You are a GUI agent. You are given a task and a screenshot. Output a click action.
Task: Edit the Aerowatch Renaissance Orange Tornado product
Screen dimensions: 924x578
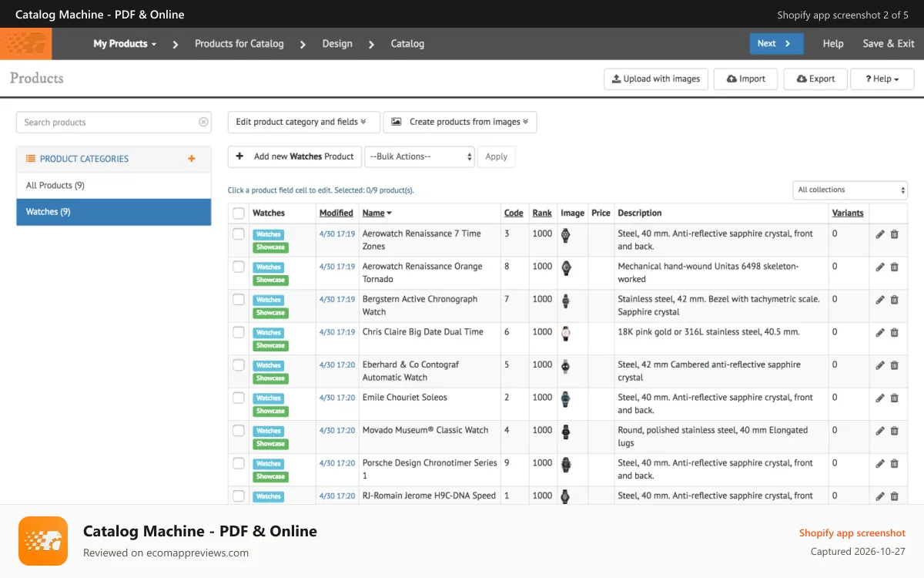click(880, 267)
